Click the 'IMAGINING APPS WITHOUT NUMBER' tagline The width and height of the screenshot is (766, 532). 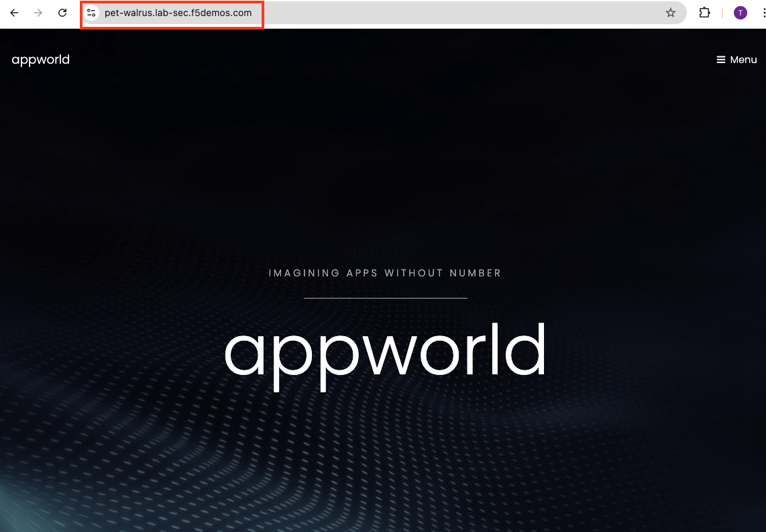point(385,273)
